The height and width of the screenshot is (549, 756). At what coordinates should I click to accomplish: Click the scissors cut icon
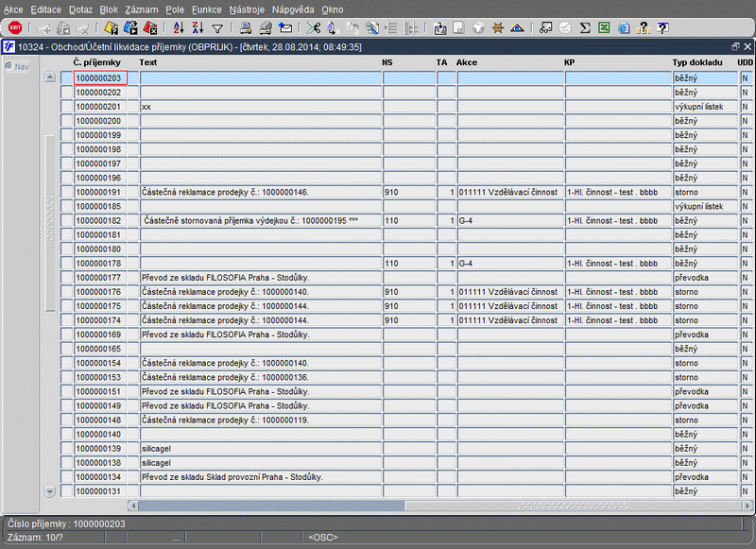[x=314, y=28]
